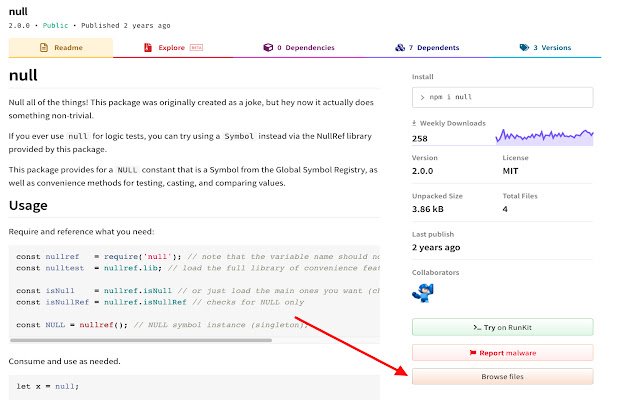Copy the npm i null install command
This screenshot has width=640, height=400.
tap(502, 97)
